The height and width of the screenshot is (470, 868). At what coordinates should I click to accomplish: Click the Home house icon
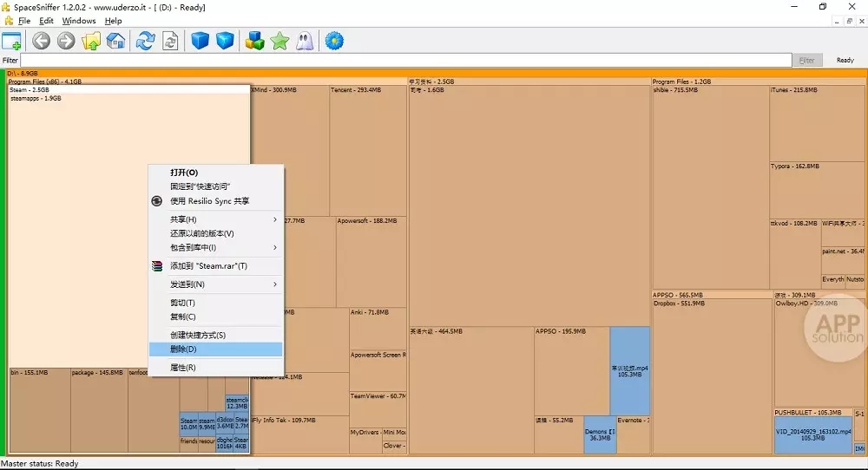tap(115, 41)
